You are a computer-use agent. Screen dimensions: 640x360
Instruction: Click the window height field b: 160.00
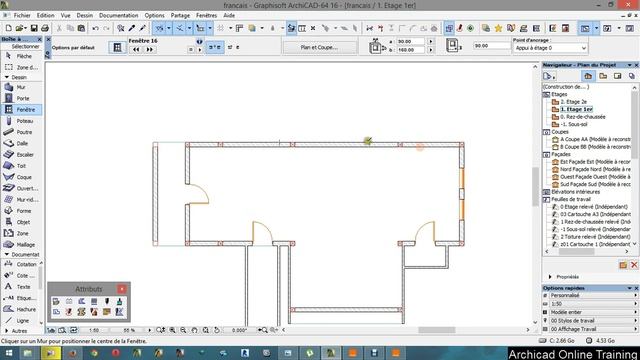(x=410, y=50)
